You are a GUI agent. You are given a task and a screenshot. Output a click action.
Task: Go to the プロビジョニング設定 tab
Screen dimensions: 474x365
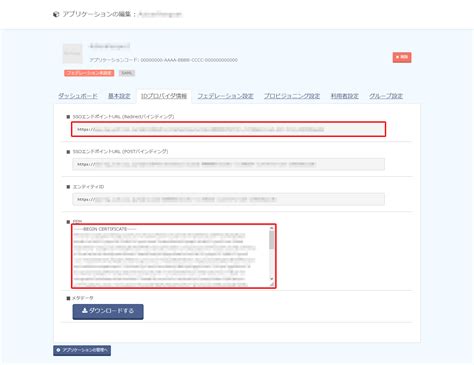(x=292, y=96)
